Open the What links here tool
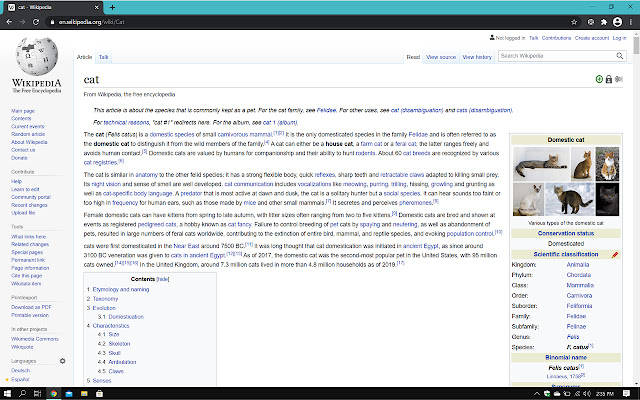 click(28, 237)
